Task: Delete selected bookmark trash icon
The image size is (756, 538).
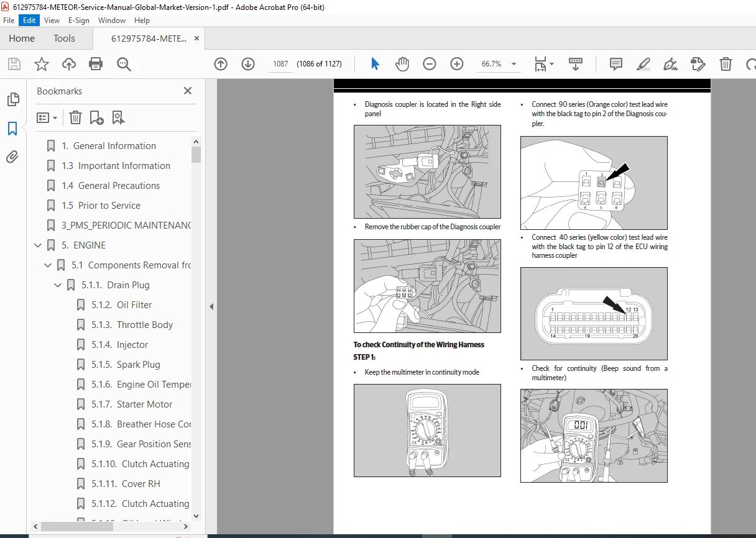Action: (75, 117)
